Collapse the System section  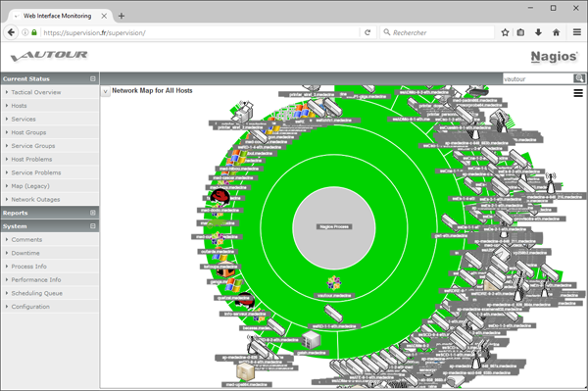pos(93,226)
